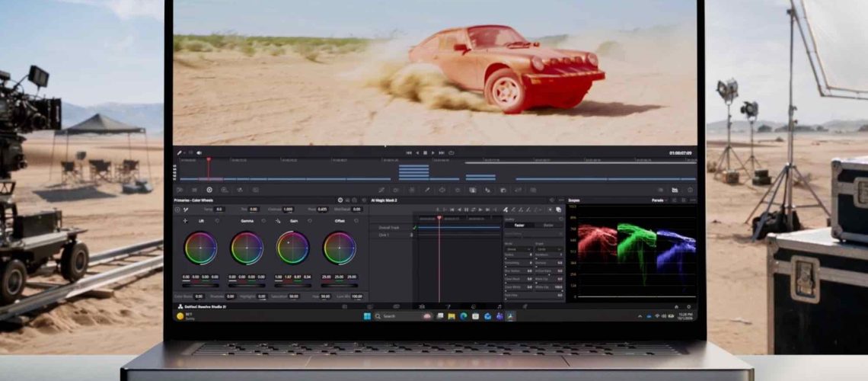Select the white point picker beside Gain
Viewport: 868px width, 381px height.
(x=278, y=220)
